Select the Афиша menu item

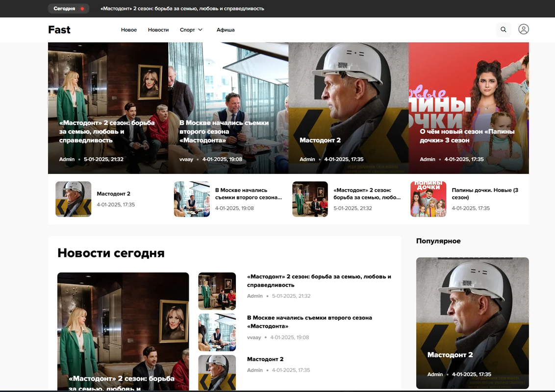click(226, 30)
